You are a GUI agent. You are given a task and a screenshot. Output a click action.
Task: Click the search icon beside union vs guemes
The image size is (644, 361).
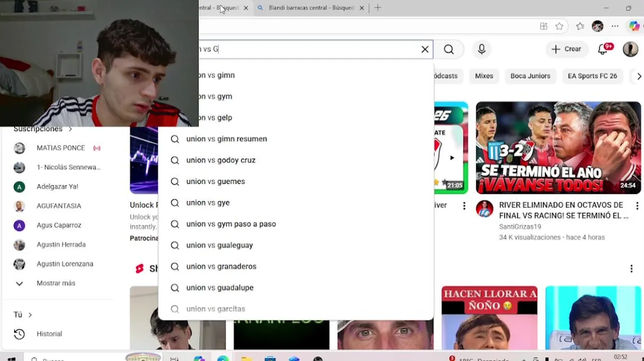(175, 182)
